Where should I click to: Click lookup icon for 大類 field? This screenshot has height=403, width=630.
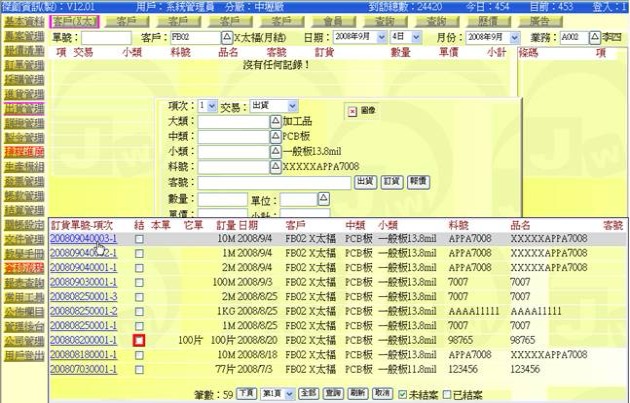point(276,121)
